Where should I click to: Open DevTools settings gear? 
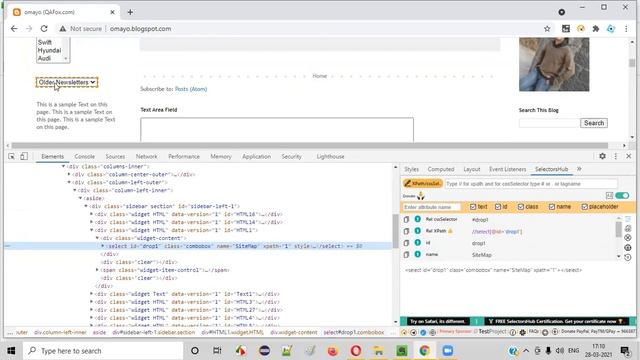pyautogui.click(x=602, y=156)
